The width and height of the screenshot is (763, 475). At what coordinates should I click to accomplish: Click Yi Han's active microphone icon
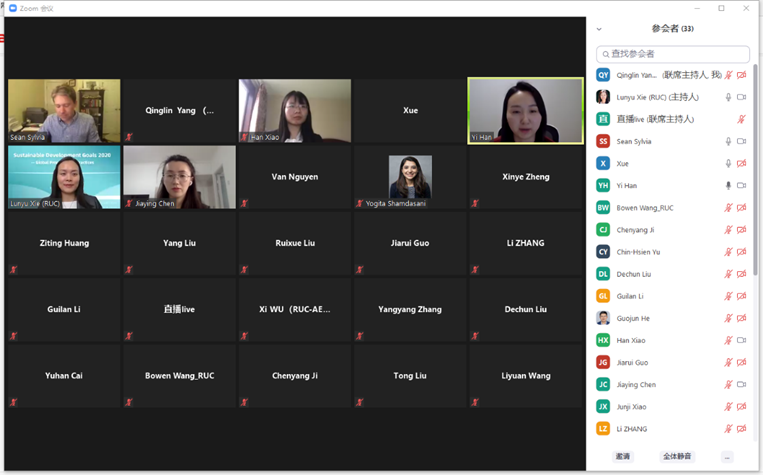click(728, 186)
